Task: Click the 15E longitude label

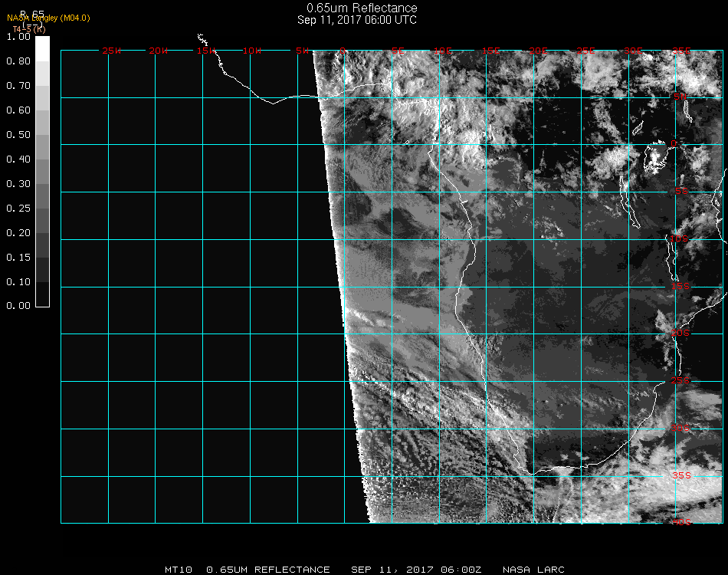Action: point(490,51)
